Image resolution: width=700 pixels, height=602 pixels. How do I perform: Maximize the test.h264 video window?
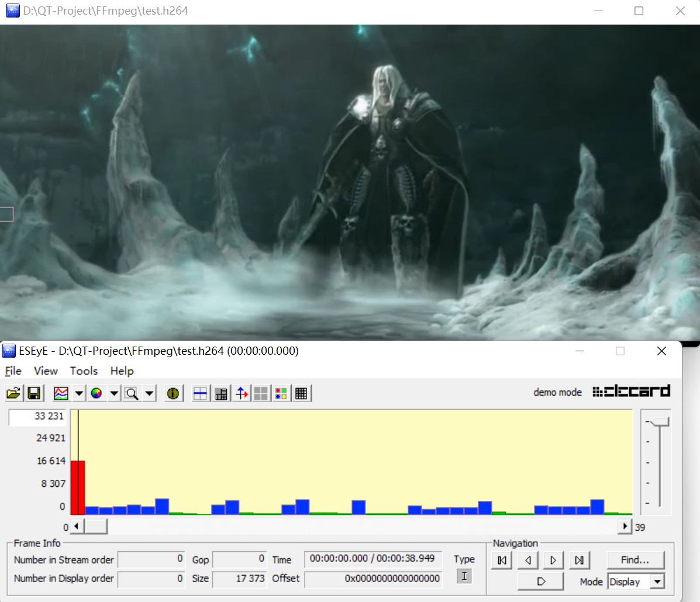pyautogui.click(x=639, y=11)
